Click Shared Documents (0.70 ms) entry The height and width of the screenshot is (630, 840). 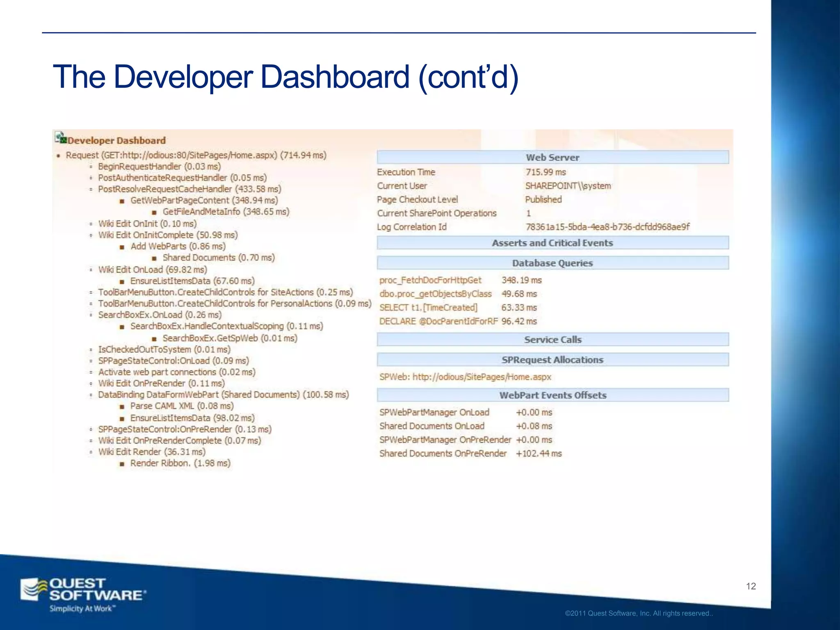pos(219,258)
